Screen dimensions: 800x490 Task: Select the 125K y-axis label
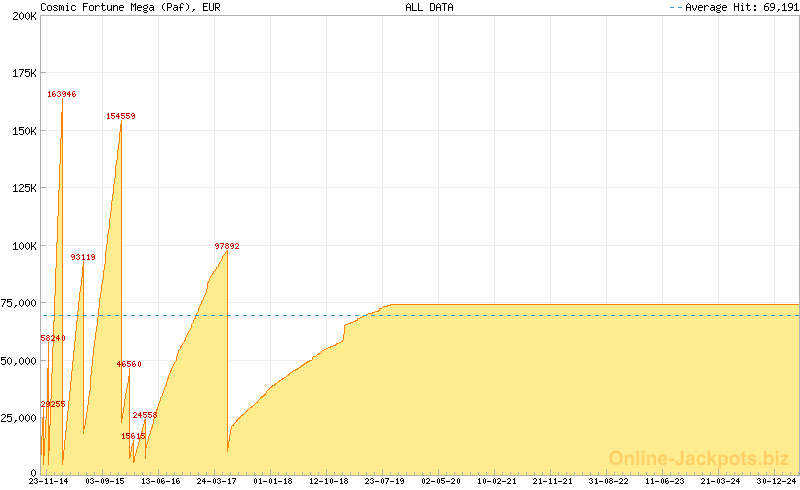[x=23, y=188]
